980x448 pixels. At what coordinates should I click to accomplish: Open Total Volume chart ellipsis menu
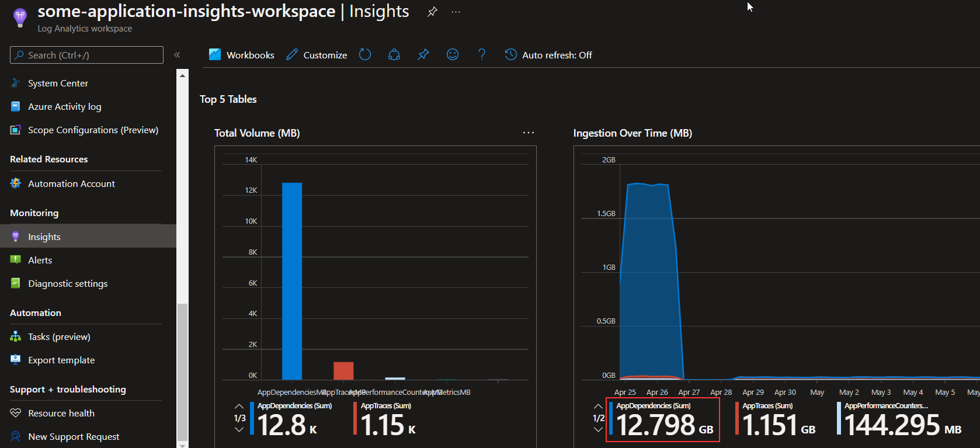(529, 133)
